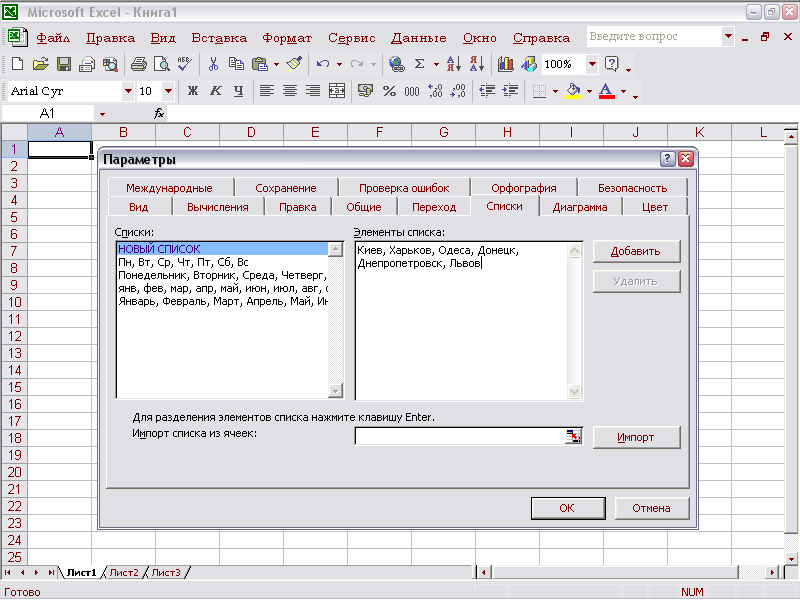Open Print Preview icon

tap(162, 64)
